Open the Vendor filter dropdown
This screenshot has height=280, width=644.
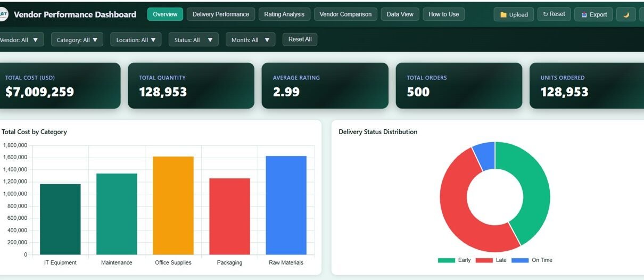[x=20, y=39]
